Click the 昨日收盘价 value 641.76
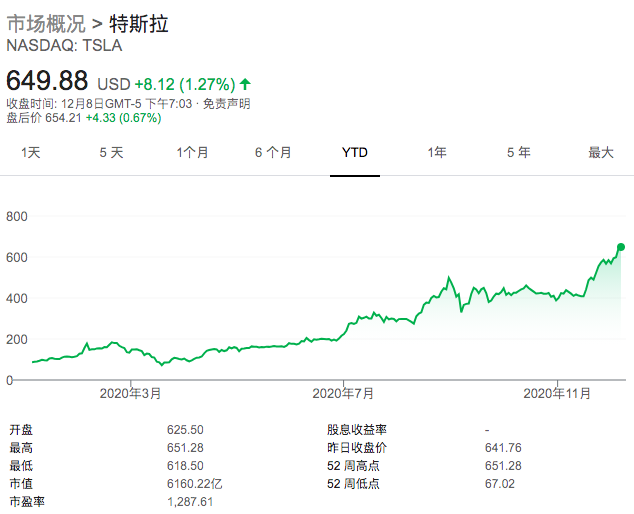This screenshot has width=634, height=514. click(503, 448)
